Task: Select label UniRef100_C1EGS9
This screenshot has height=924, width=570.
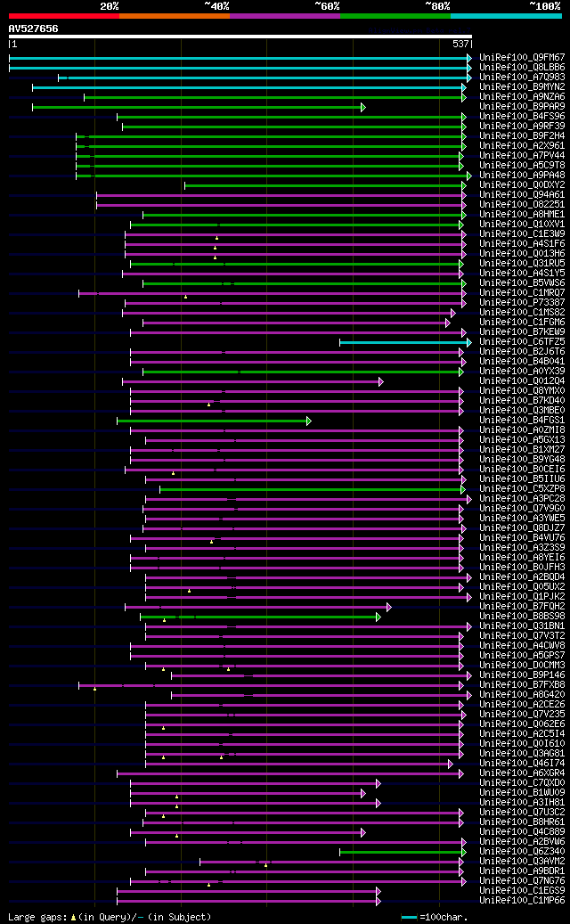Action: tap(522, 890)
